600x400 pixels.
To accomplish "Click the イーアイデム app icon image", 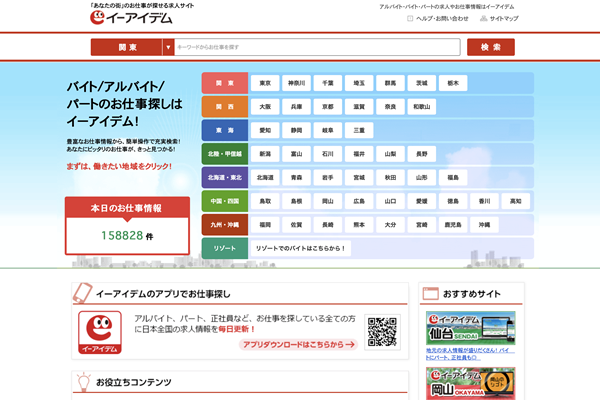I will (100, 332).
